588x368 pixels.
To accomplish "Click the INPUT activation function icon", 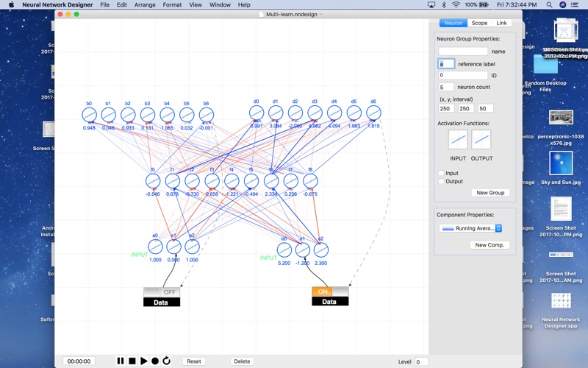I will pyautogui.click(x=458, y=139).
